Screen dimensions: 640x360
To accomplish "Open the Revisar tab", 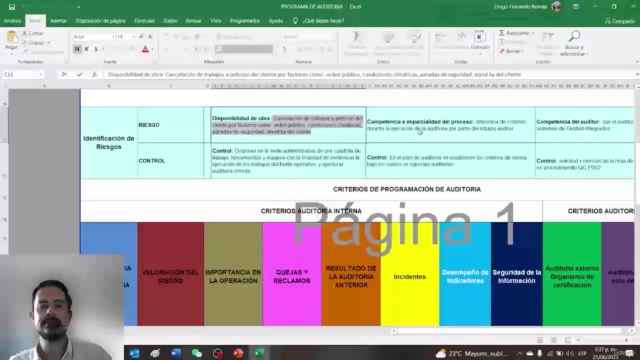I will point(193,21).
